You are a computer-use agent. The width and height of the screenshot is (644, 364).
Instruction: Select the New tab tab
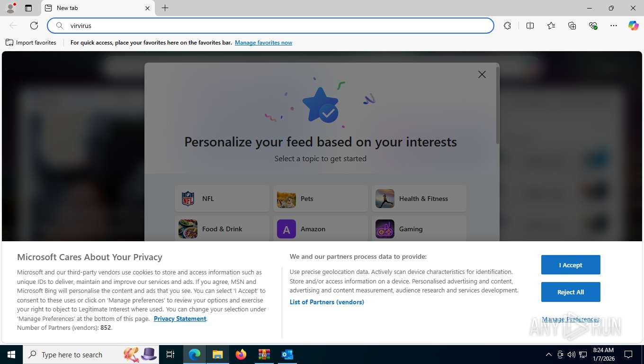(x=98, y=8)
